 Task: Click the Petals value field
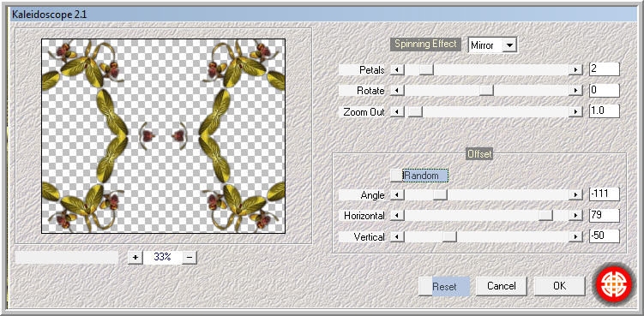click(605, 69)
